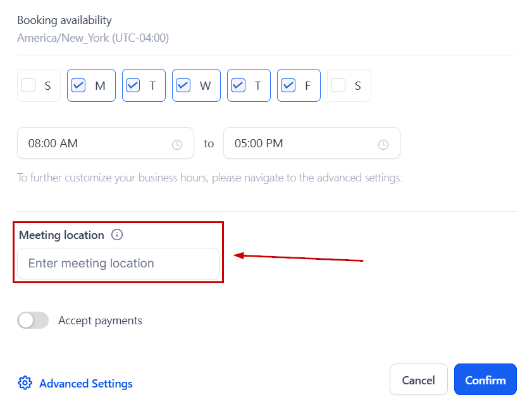Uncheck the Monday (M) checkbox
The image size is (532, 409).
tap(78, 85)
